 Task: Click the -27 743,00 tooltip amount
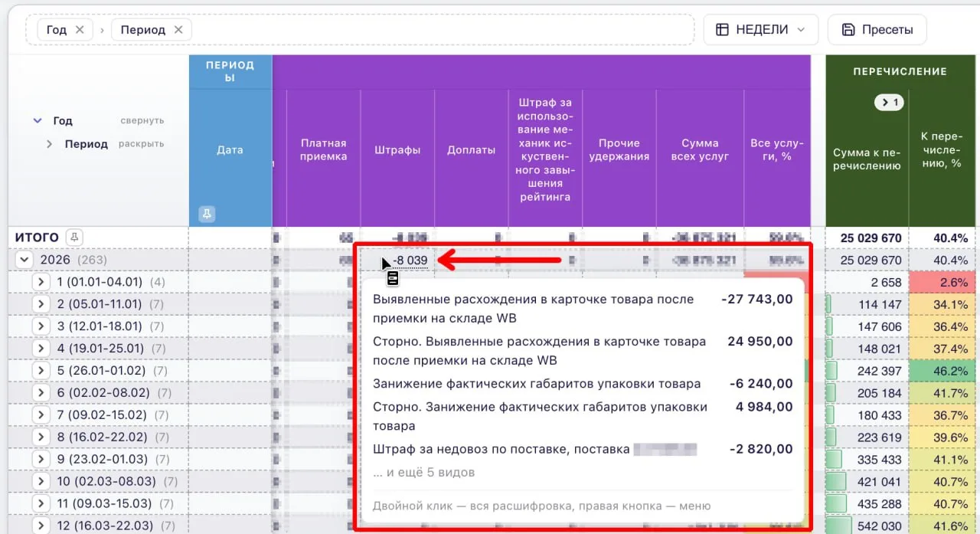click(x=757, y=300)
